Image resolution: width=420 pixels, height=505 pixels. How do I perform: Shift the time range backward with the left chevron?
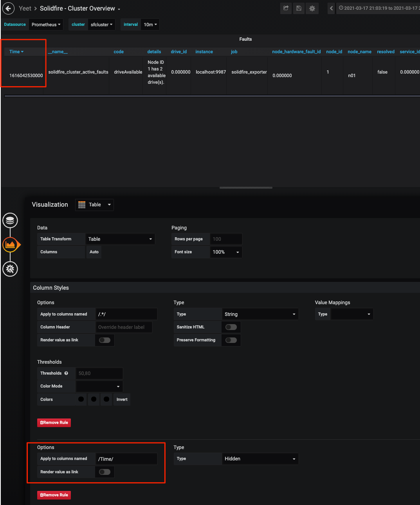(331, 8)
